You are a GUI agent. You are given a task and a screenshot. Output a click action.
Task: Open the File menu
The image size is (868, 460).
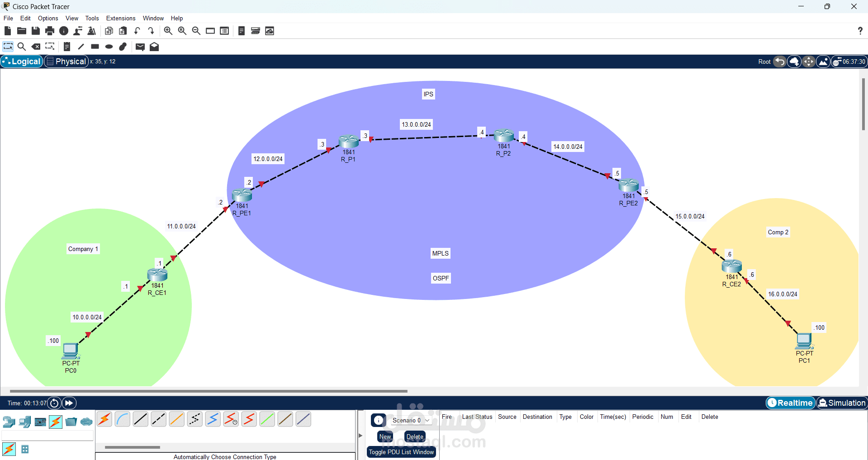tap(8, 18)
